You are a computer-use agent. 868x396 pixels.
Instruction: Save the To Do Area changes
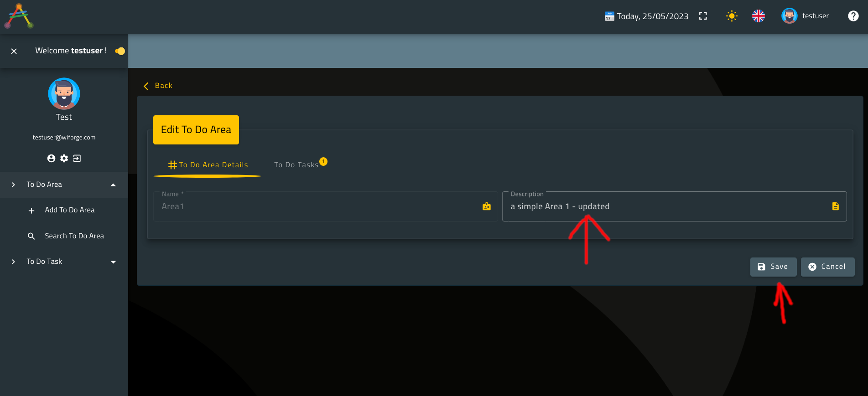(x=773, y=267)
